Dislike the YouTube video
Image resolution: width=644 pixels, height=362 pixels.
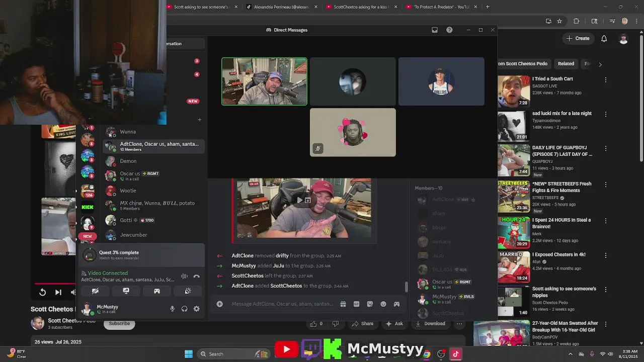(x=336, y=324)
